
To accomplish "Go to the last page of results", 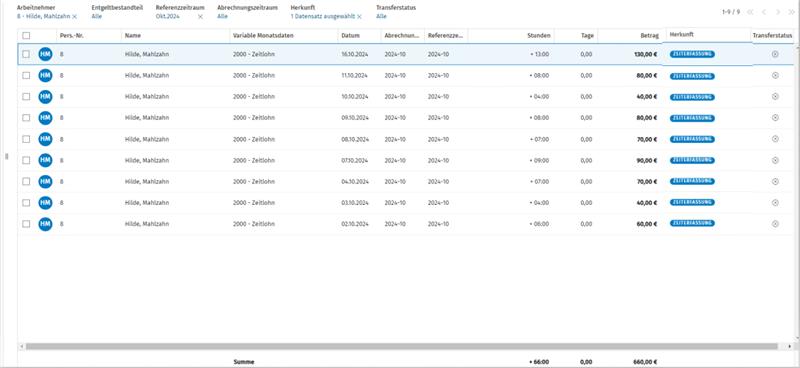I will pos(792,12).
